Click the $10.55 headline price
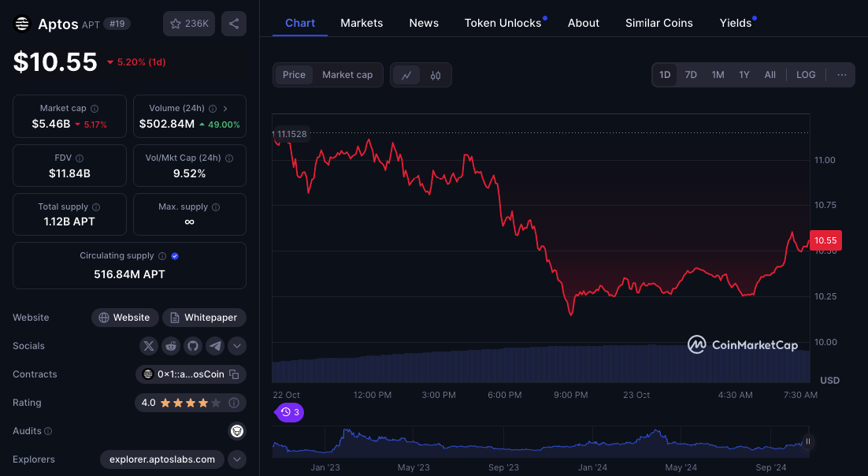This screenshot has height=476, width=868. [x=55, y=62]
